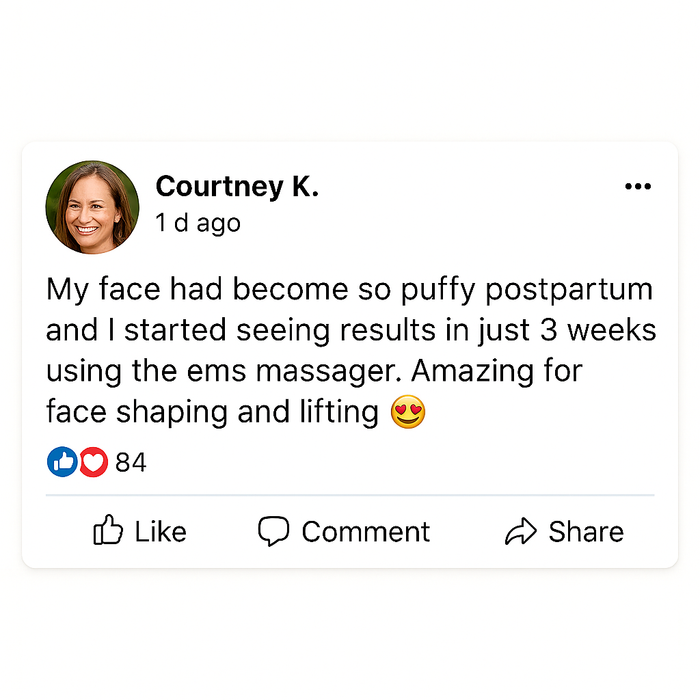The height and width of the screenshot is (700, 700).
Task: Click the heart-eyes emoji in the post
Action: point(408,412)
